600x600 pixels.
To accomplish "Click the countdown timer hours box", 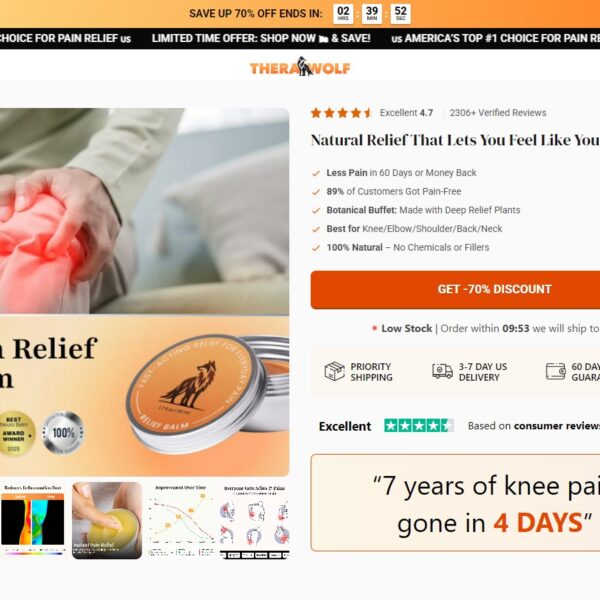I will click(343, 14).
